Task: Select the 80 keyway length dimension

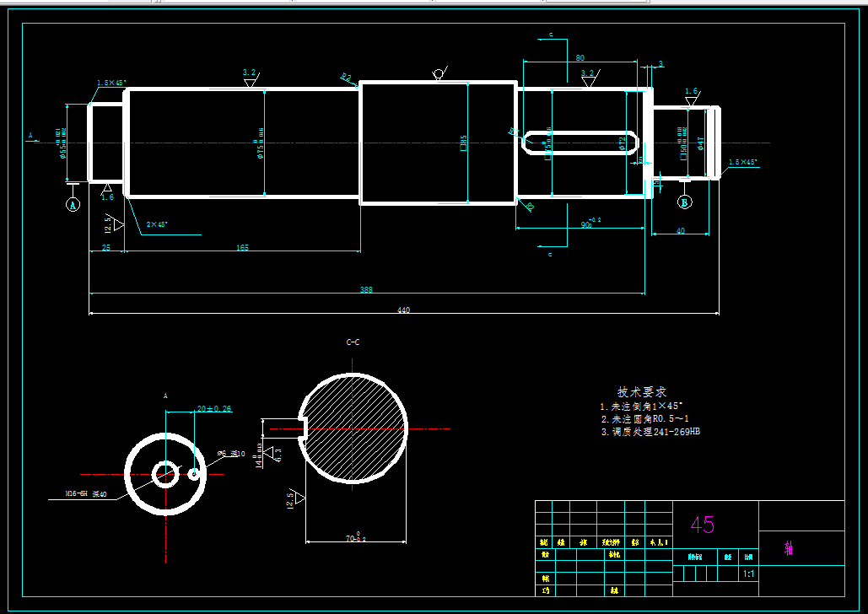Action: [x=580, y=57]
